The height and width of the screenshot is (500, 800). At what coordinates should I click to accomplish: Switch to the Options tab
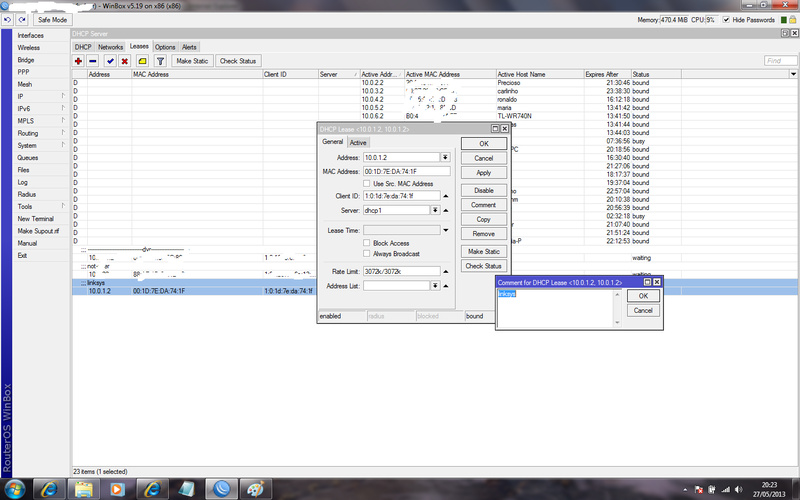click(x=165, y=47)
